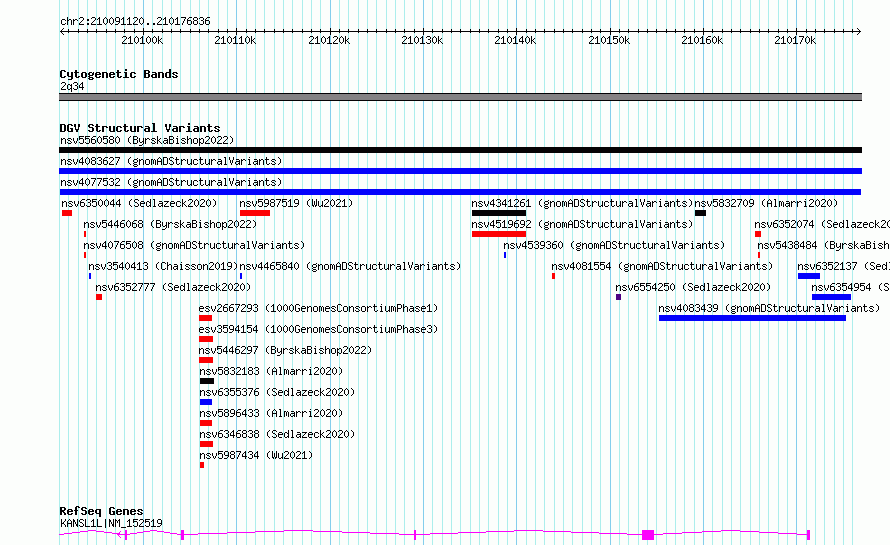Click the black nsv5832709 variant block
Screen dimensions: 890x545
700,213
